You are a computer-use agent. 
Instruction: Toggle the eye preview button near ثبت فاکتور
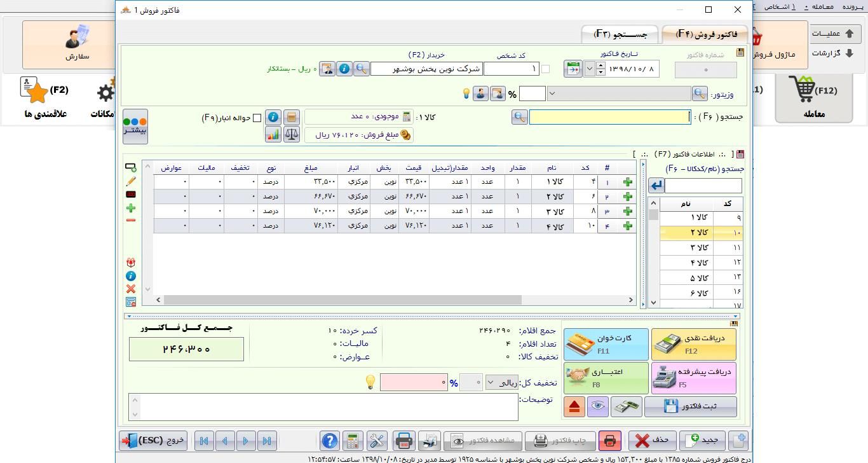[x=598, y=407]
